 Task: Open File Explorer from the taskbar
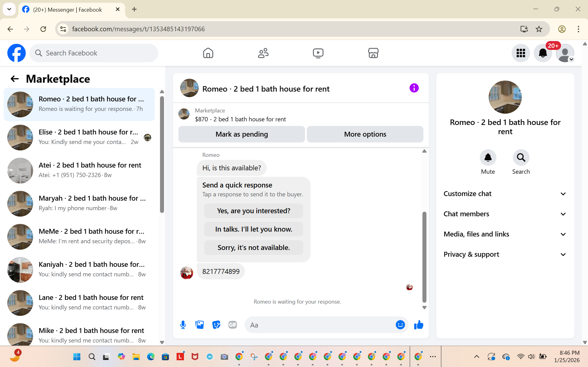click(136, 357)
